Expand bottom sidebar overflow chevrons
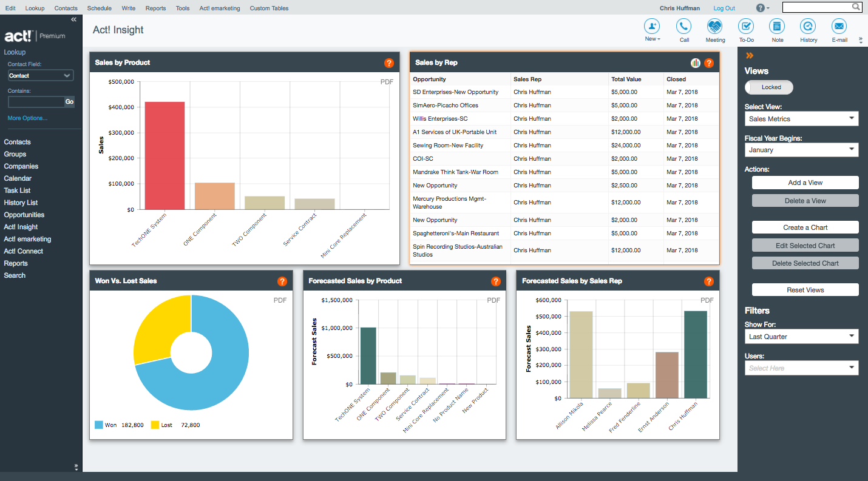Screen dimensions: 868x481 click(76, 466)
